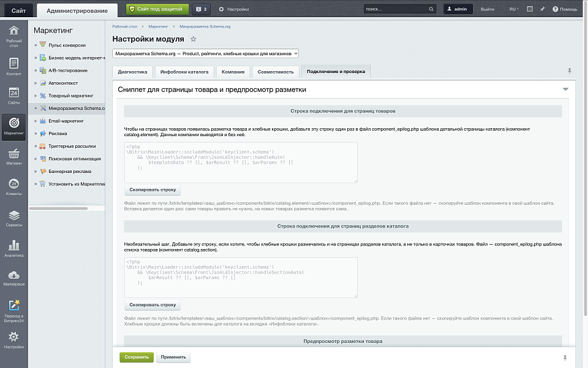Open the RU language dropdown

coord(514,9)
